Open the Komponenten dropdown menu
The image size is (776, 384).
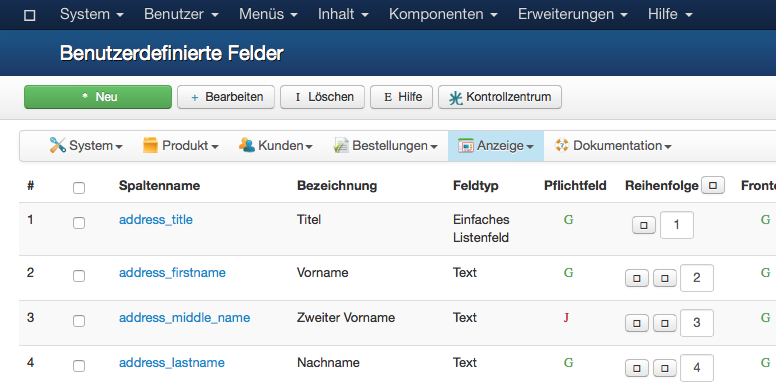(x=443, y=14)
